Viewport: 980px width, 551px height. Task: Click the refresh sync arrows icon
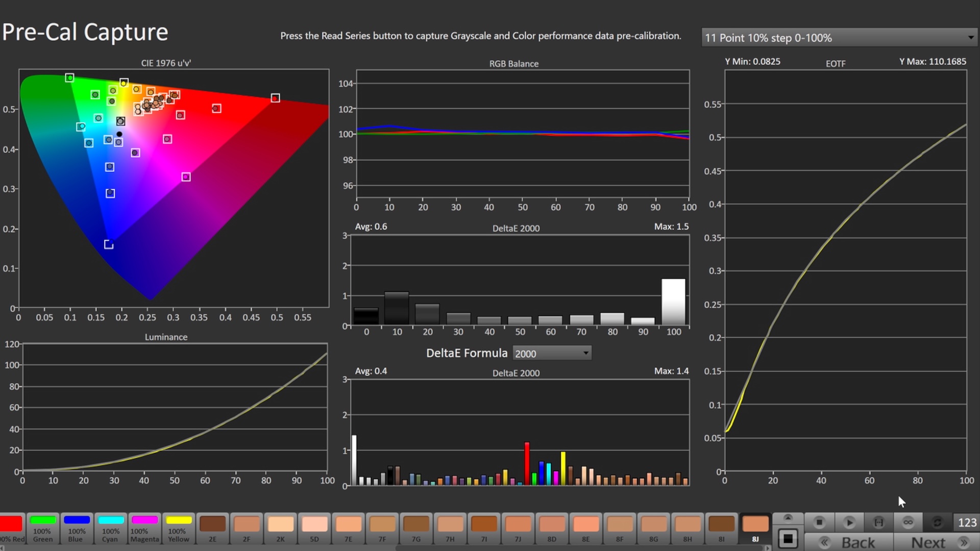click(x=937, y=522)
